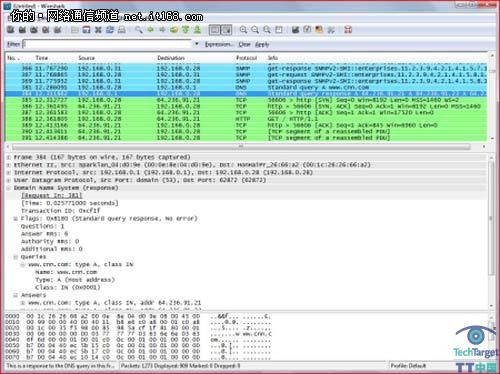Expand the Flags: 0x8180 node

(15, 219)
